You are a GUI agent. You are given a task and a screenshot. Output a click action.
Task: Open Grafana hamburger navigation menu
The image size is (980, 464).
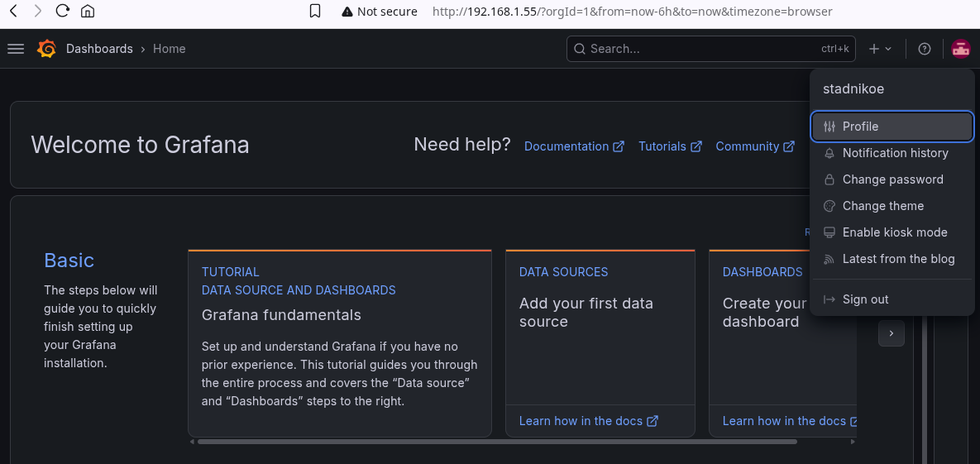click(x=16, y=49)
